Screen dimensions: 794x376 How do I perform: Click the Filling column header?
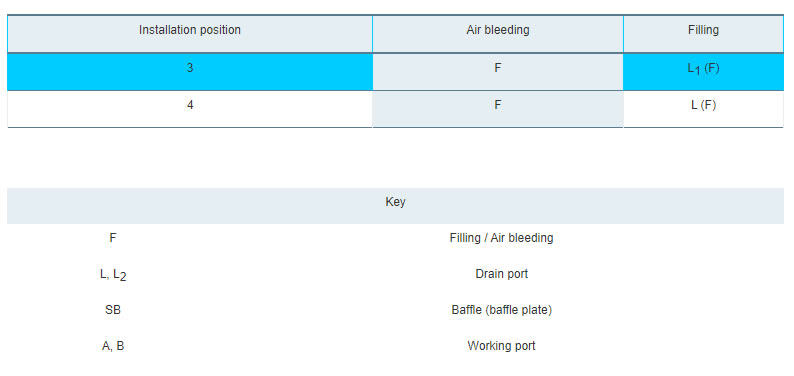[x=703, y=30]
